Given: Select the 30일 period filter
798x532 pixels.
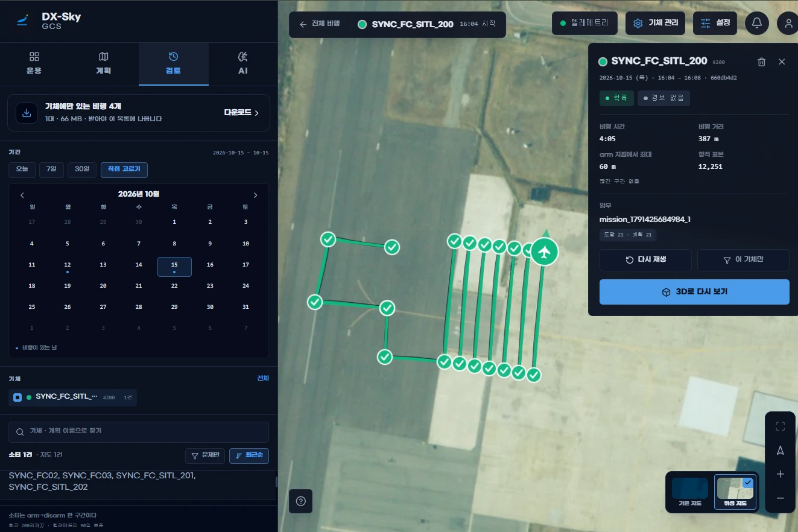Looking at the screenshot, I should [82, 169].
